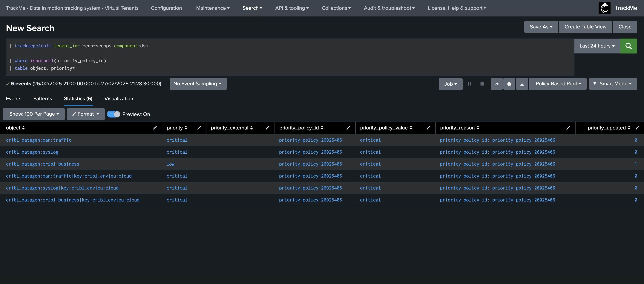
Task: Click cribl_datagen:cribl:business|key:cribl_env|eu:cloud cell
Action: pyautogui.click(x=73, y=200)
